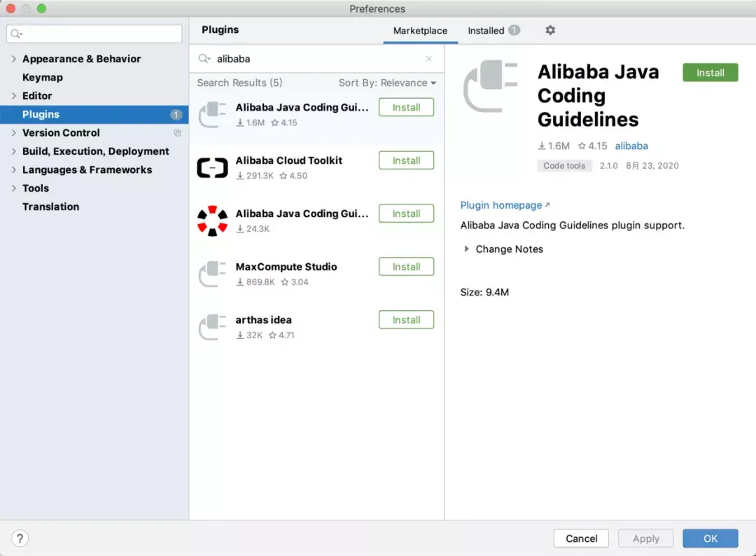Open the help question mark button
Screen dimensions: 756x556
tap(20, 538)
